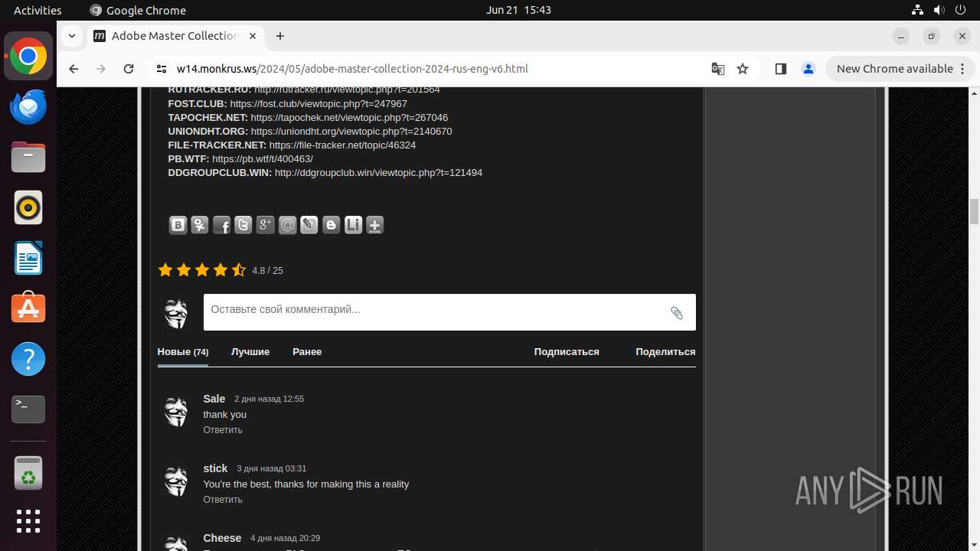Share the page on Facebook
The image size is (980, 551).
click(221, 225)
